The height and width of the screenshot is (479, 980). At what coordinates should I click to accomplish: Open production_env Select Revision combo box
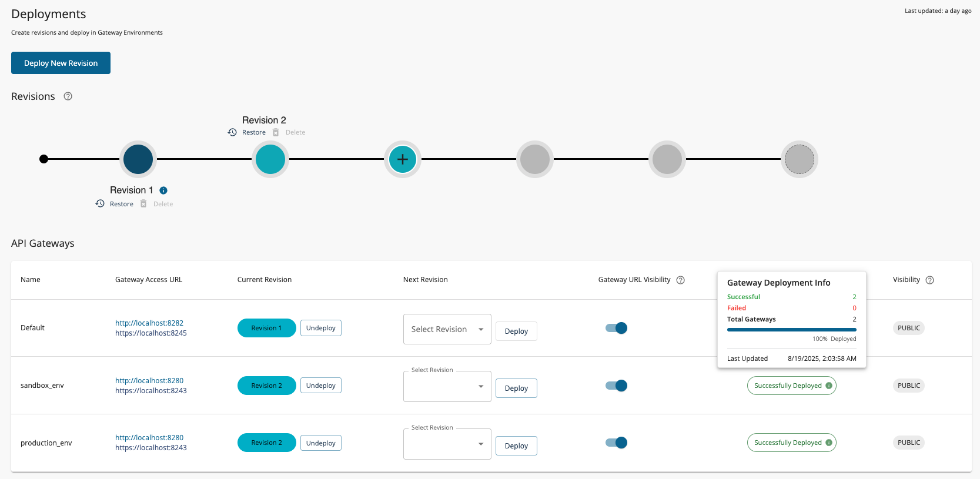click(447, 444)
